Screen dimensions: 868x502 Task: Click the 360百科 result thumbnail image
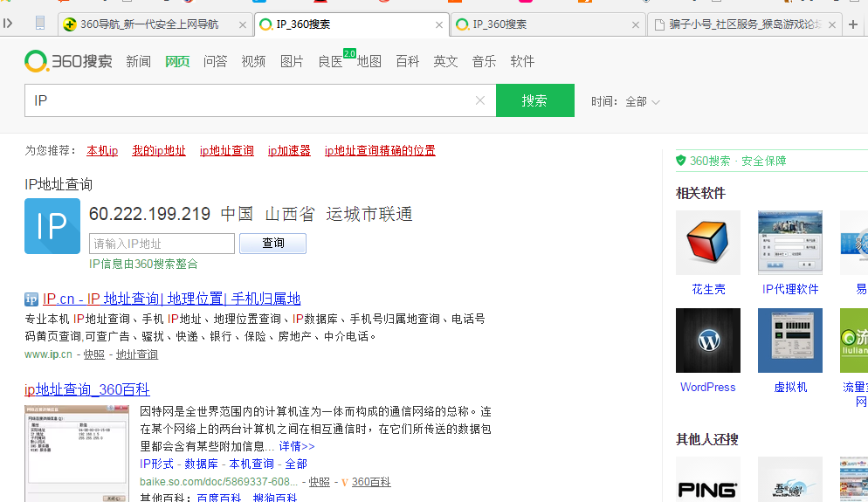coord(77,453)
